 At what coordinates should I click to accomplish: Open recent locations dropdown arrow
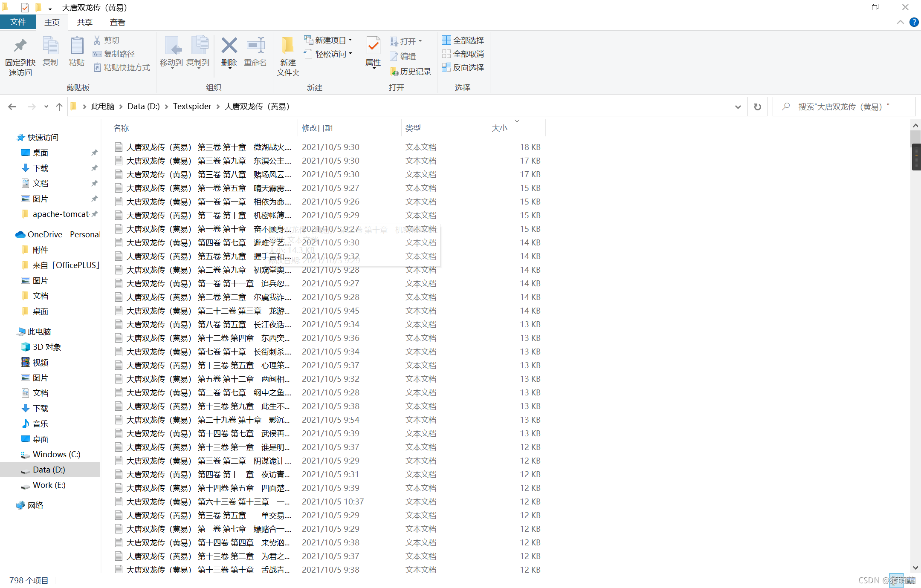pos(46,107)
